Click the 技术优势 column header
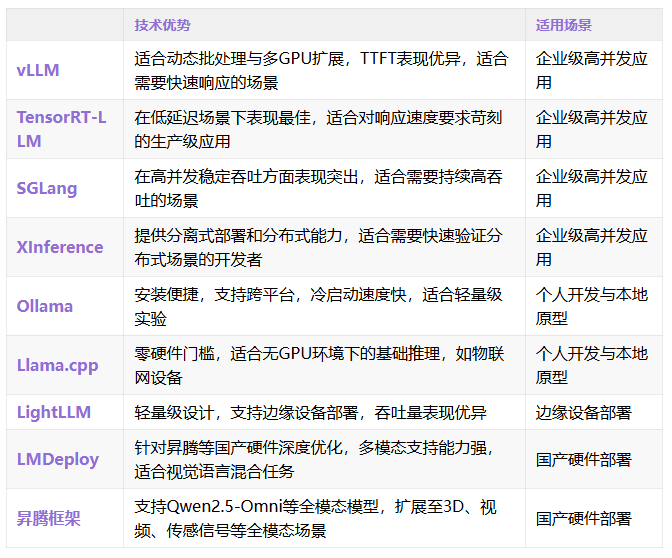The height and width of the screenshot is (558, 672). (x=162, y=25)
